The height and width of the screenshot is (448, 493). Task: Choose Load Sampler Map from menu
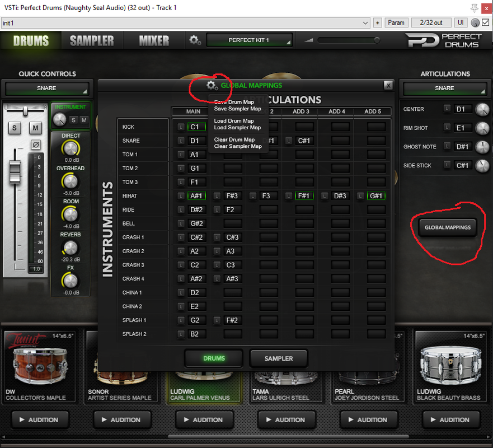pos(237,128)
